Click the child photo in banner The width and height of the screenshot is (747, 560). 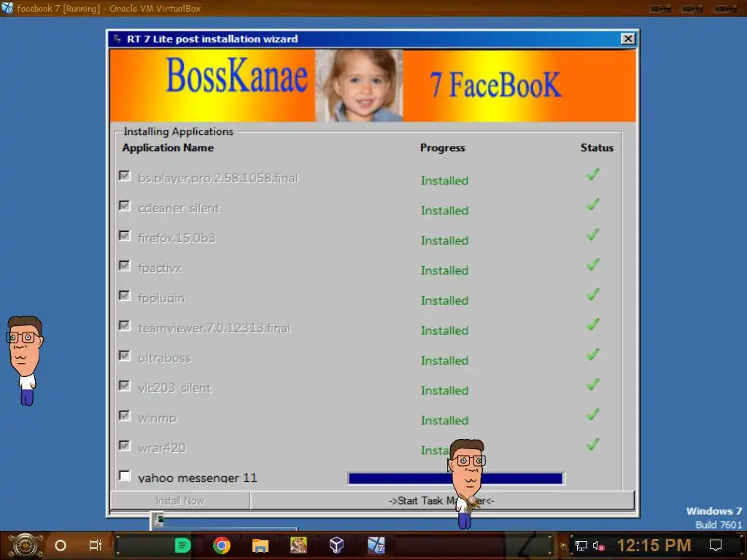(359, 85)
